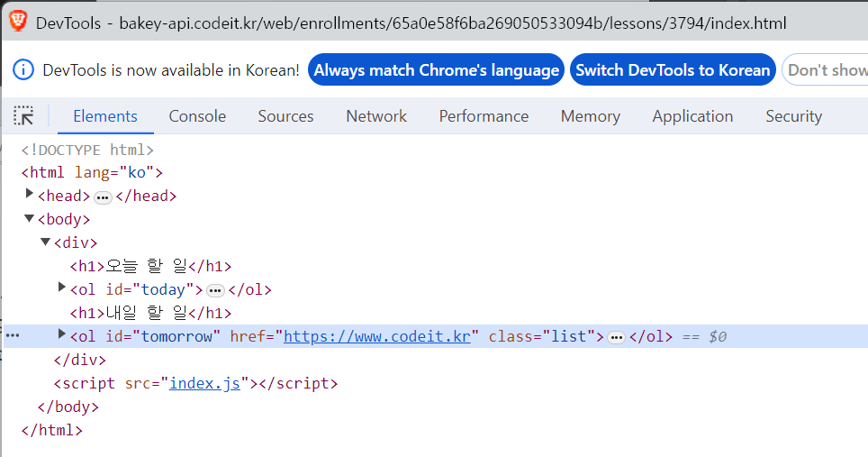This screenshot has height=457, width=868.
Task: Open the index.js script source link
Action: point(204,383)
